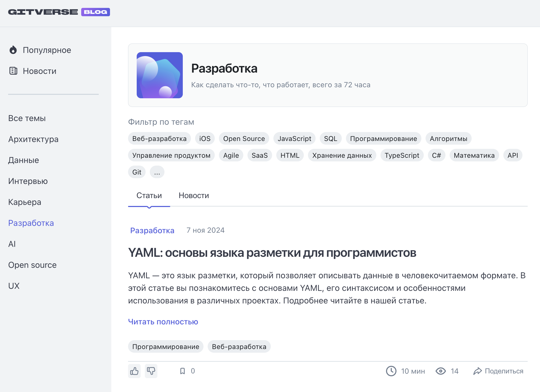The image size is (540, 392).
Task: Bookmark the YAML article
Action: click(183, 371)
